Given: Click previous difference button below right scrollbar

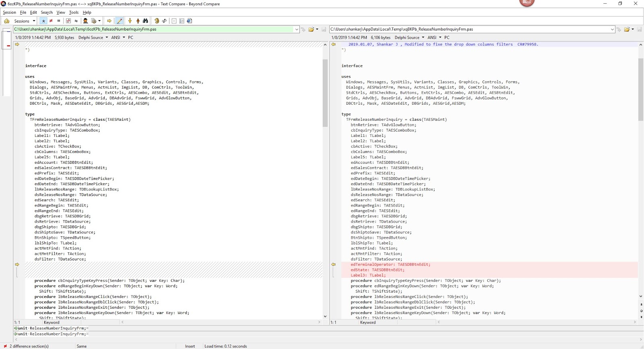Looking at the screenshot, I should (641, 304).
